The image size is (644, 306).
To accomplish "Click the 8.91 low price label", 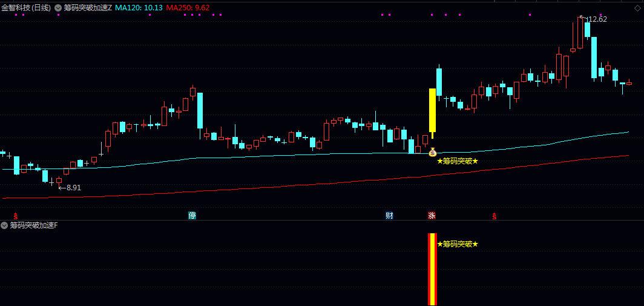I will 74,188.
